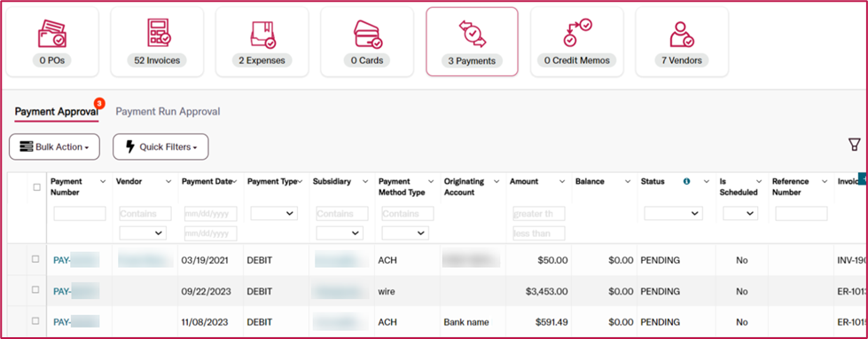Switch to Payment Run Approval tab
Screen dimensions: 868x339
[168, 111]
